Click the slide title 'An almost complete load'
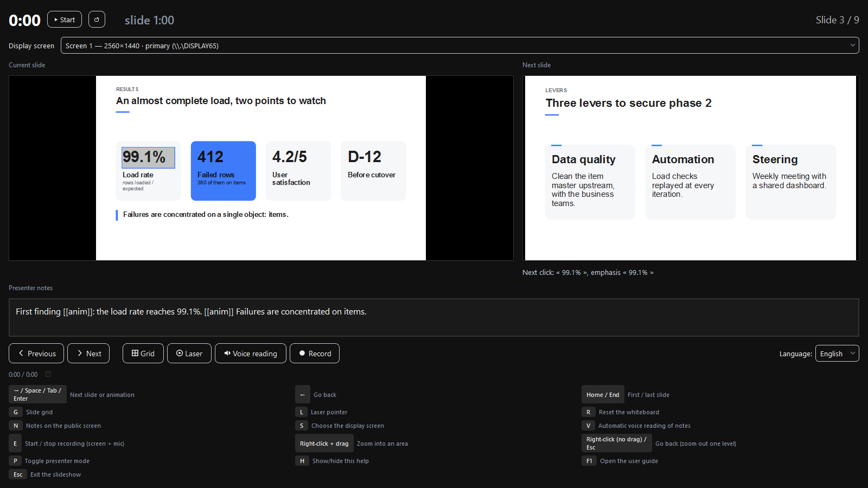Viewport: 868px width, 488px height. pyautogui.click(x=221, y=101)
